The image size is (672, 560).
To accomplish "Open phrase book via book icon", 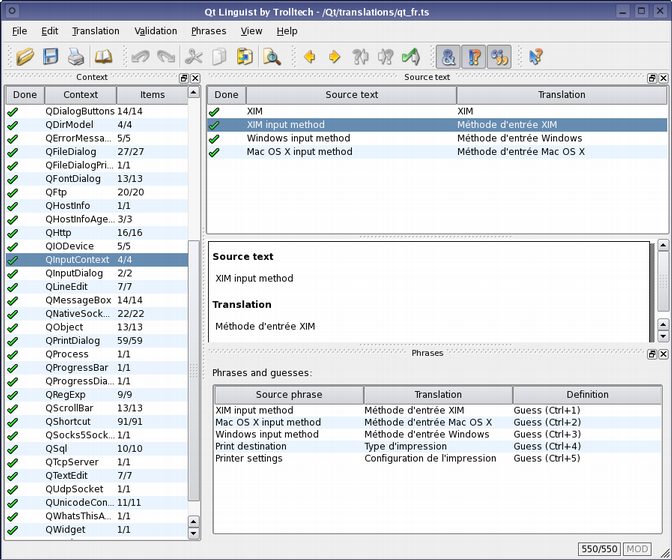I will click(103, 57).
